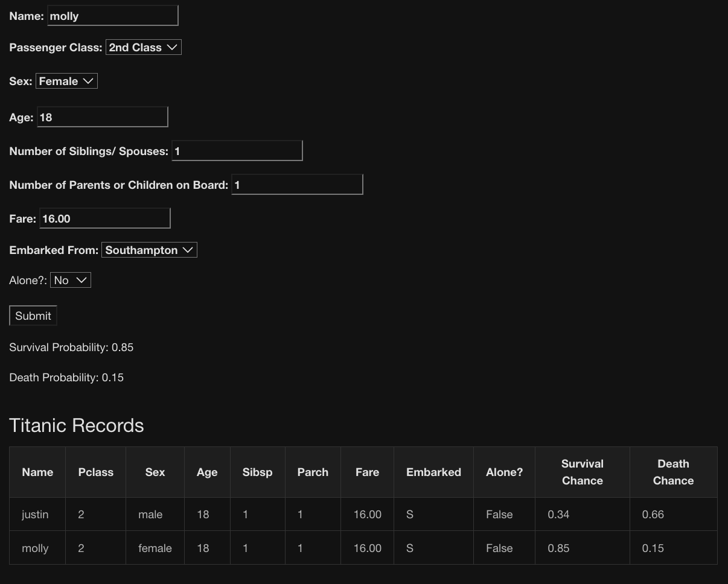Click the Name column header
This screenshot has height=584, width=728.
point(37,472)
